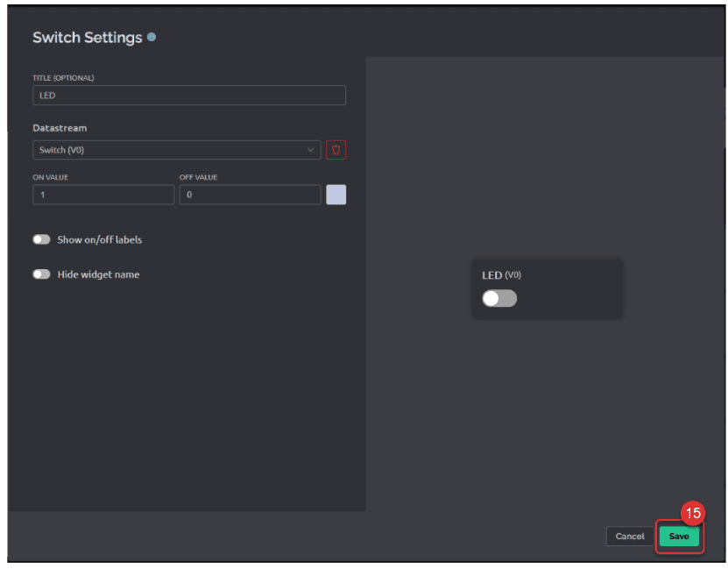This screenshot has height=569, width=728.
Task: Enable the Hide widget name switch
Action: tap(41, 274)
